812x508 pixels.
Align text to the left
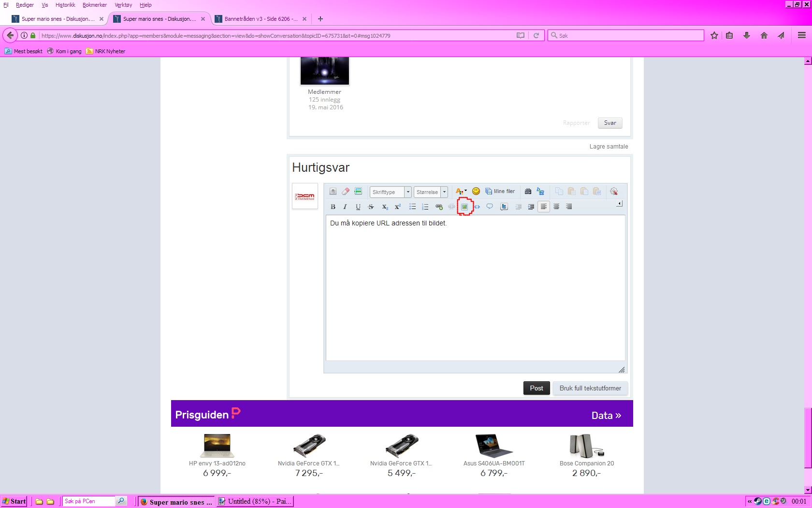(544, 207)
